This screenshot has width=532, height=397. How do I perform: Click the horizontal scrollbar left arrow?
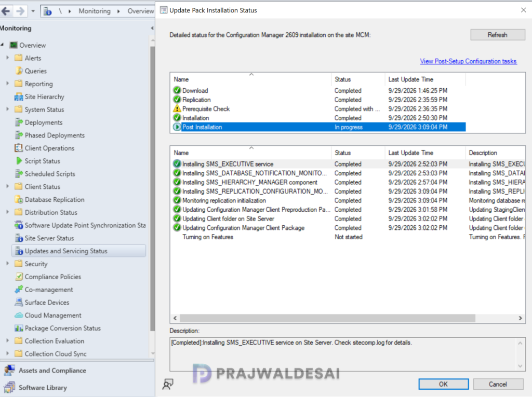click(x=175, y=318)
